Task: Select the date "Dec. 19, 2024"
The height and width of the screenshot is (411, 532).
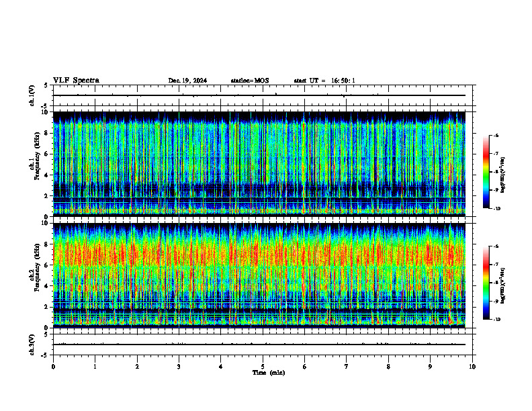Action: (x=187, y=81)
